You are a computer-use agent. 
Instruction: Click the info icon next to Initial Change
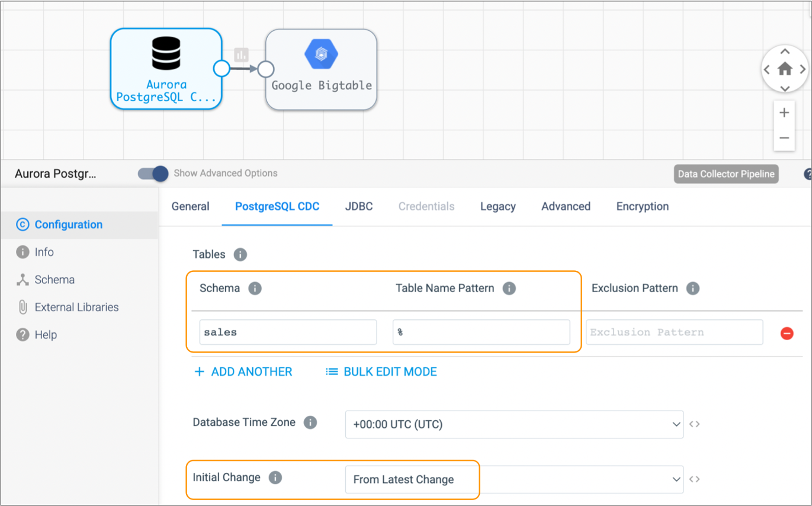point(275,478)
